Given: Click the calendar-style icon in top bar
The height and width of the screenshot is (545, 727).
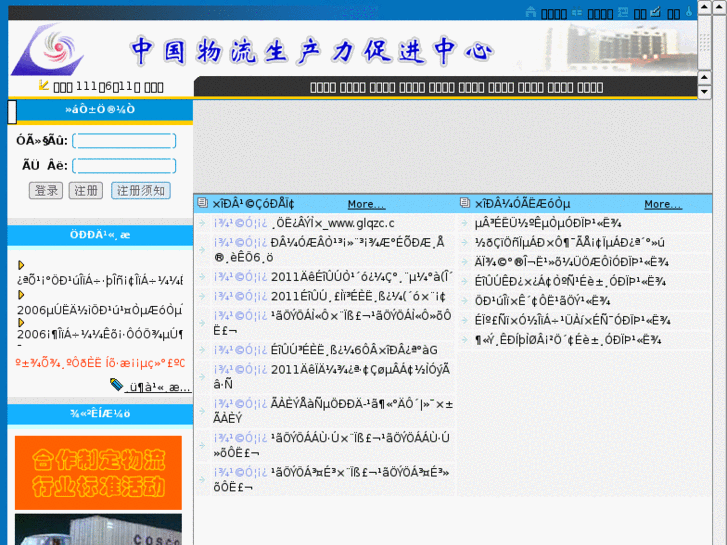Looking at the screenshot, I should click(x=623, y=13).
